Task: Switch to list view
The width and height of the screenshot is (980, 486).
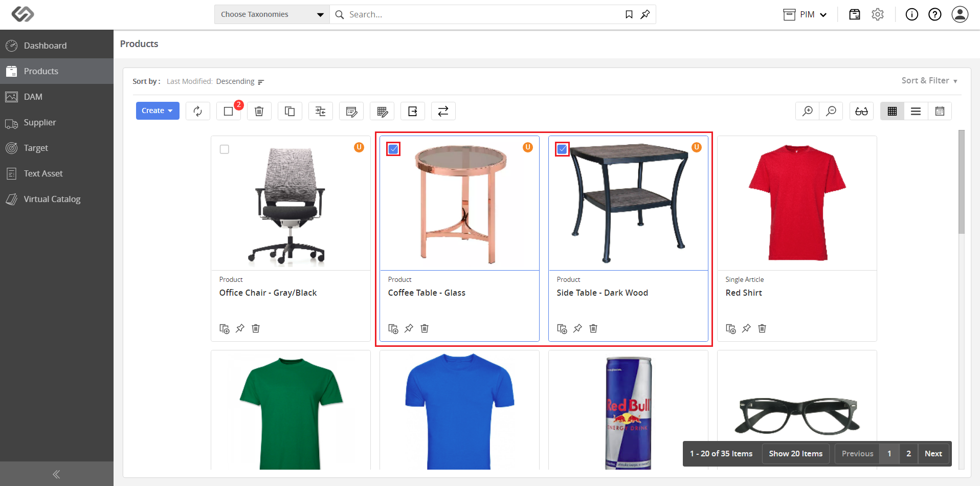Action: (x=916, y=111)
